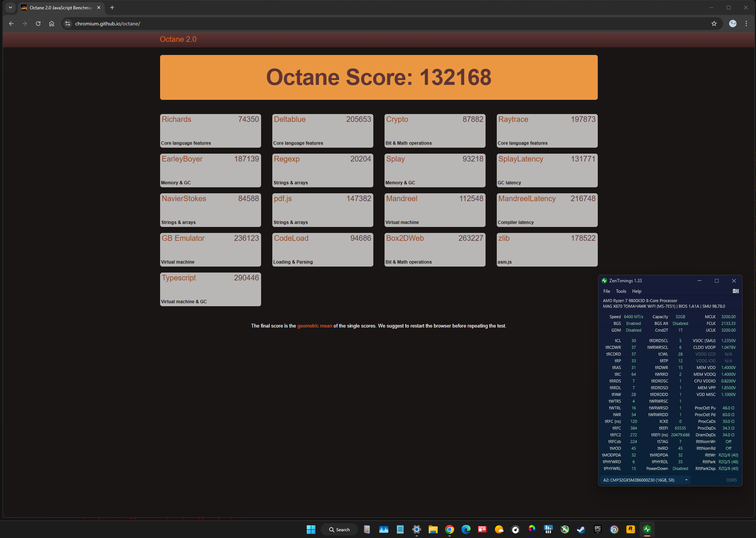Go back using the browser back arrow
This screenshot has height=538, width=756.
point(11,24)
